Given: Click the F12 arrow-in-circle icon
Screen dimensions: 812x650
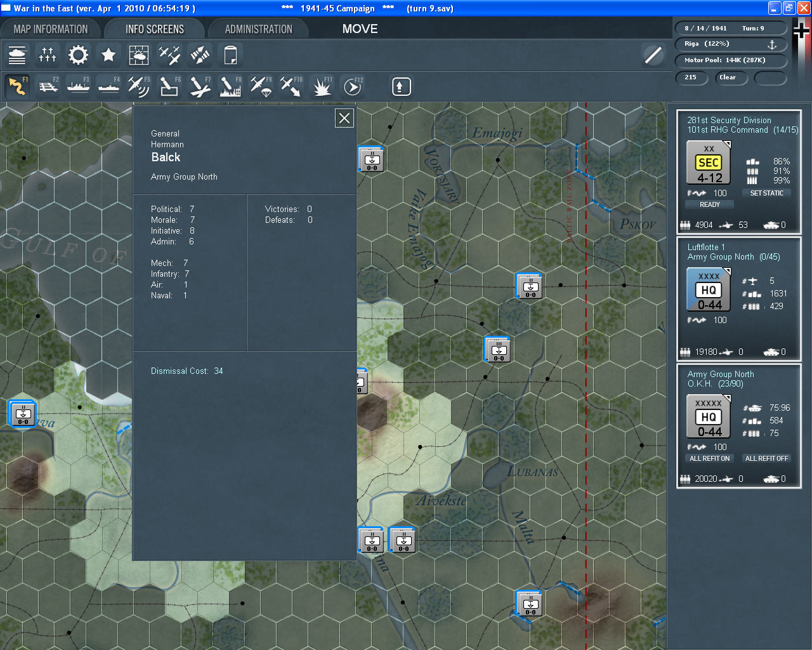Looking at the screenshot, I should (353, 86).
